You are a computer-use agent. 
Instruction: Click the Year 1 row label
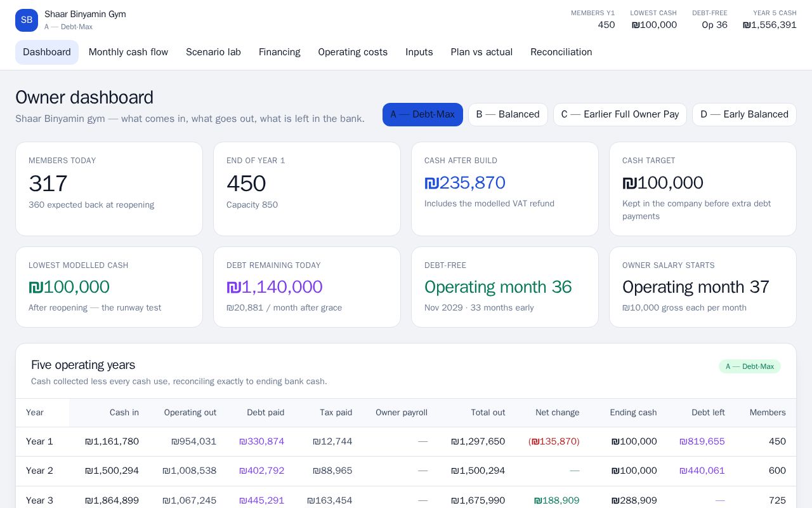point(39,441)
